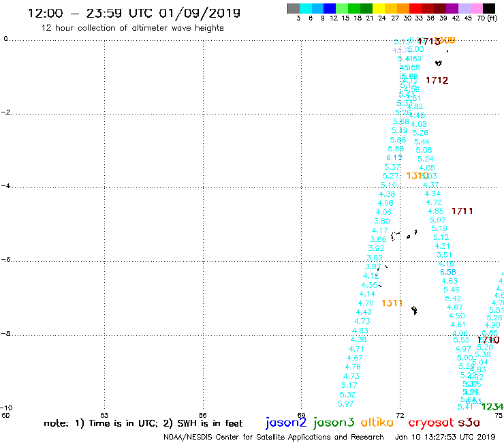Image resolution: width=504 pixels, height=443 pixels.
Task: Click the subtitle about altimeter wave heights
Action: click(132, 28)
